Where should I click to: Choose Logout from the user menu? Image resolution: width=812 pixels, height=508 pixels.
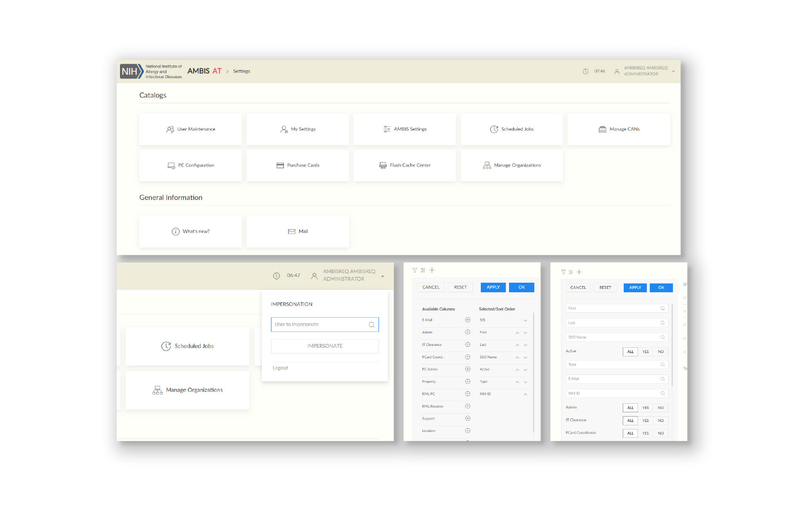281,368
